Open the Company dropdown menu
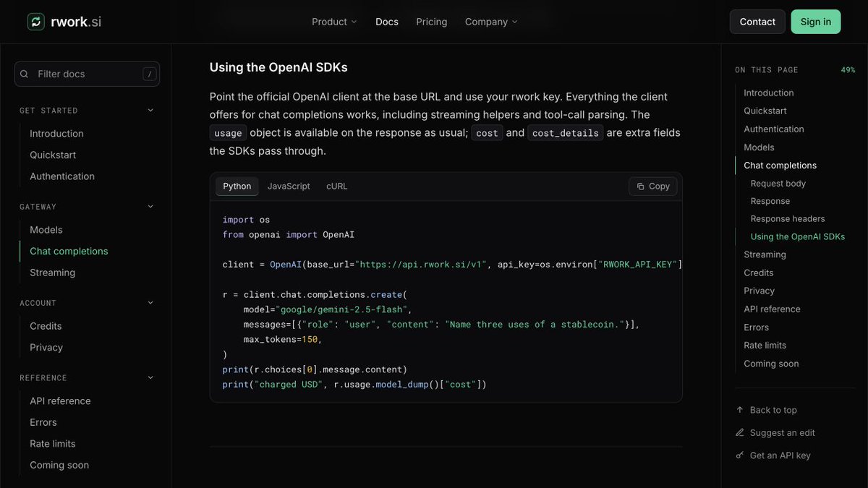Viewport: 868px width, 488px height. point(491,22)
